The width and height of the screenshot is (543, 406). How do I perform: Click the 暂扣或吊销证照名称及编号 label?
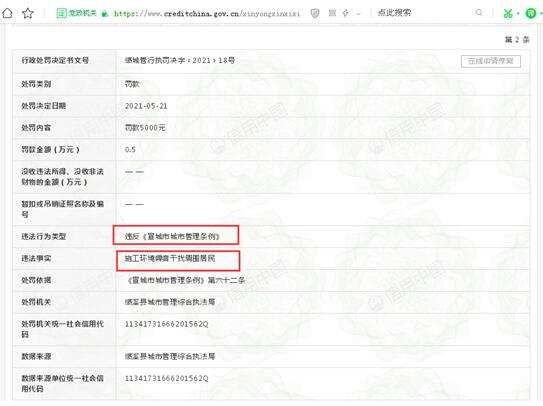click(63, 209)
